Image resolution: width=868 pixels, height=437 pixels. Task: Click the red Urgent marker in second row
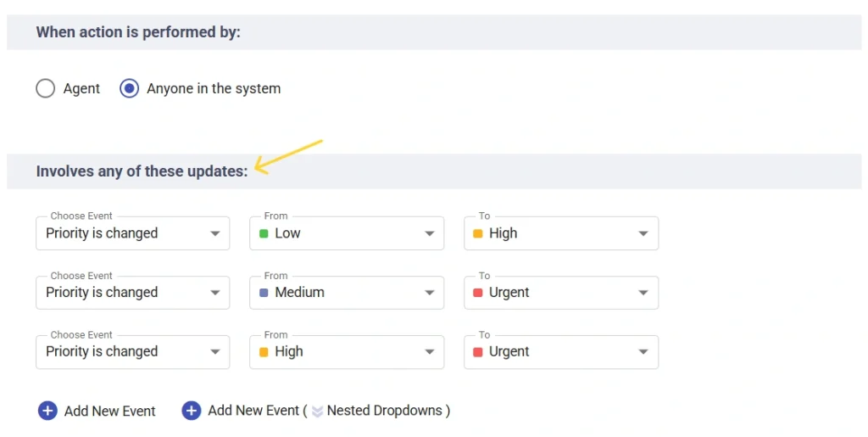click(x=478, y=293)
